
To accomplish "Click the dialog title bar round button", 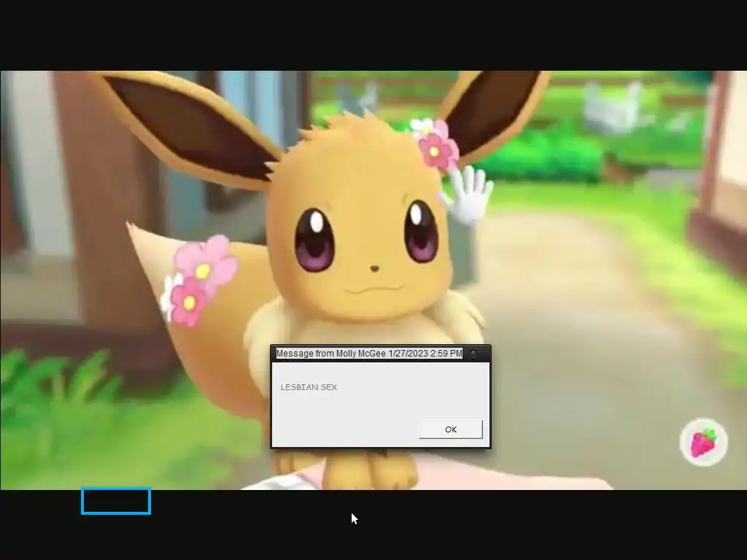I will [473, 354].
